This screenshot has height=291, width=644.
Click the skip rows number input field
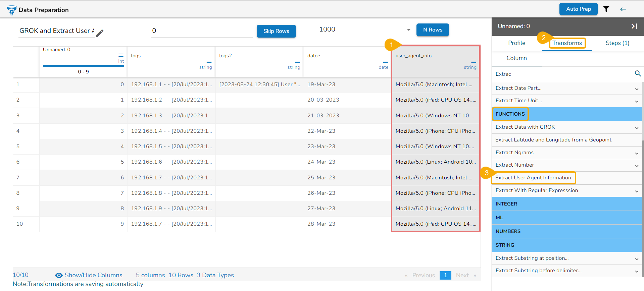click(x=202, y=31)
